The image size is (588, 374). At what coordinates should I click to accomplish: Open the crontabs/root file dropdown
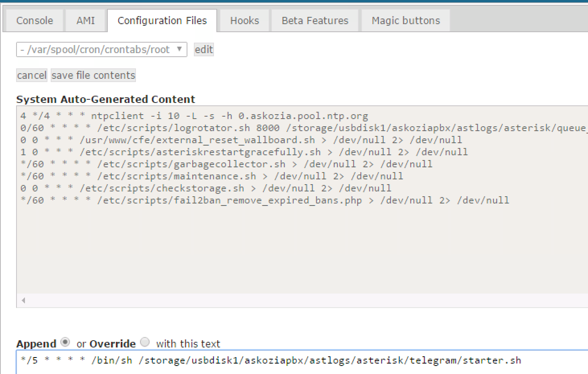tap(101, 49)
